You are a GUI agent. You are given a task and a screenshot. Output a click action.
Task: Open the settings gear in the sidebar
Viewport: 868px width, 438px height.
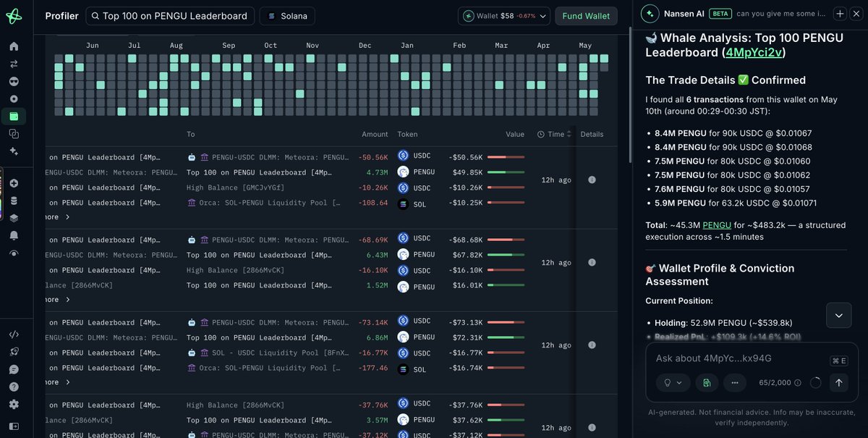14,404
